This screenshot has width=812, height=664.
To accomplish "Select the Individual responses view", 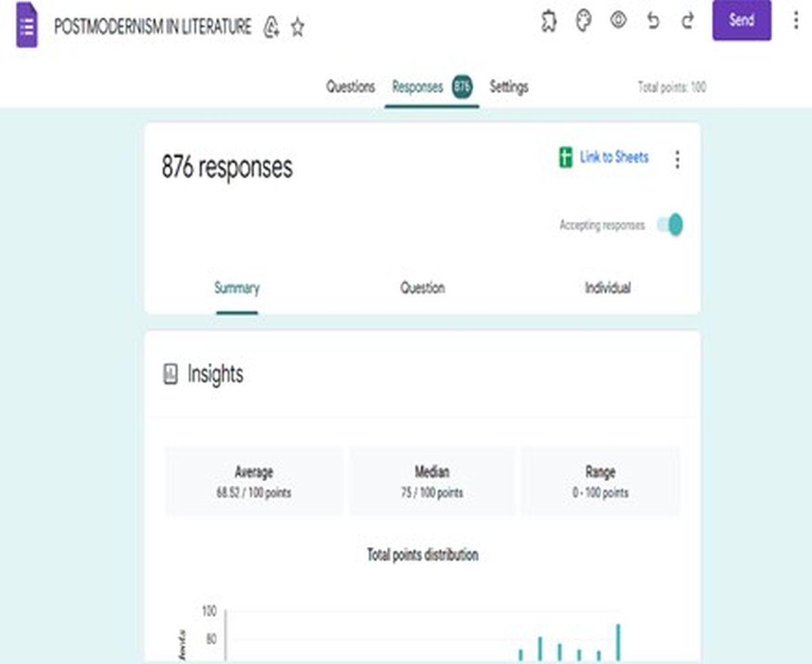I will point(608,288).
